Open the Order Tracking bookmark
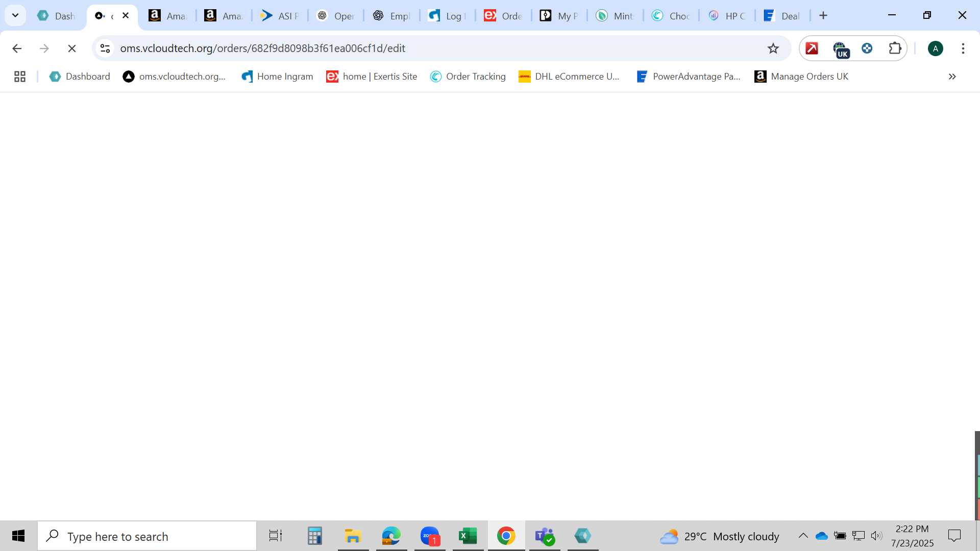Screen dimensions: 980x551 tap(468, 77)
